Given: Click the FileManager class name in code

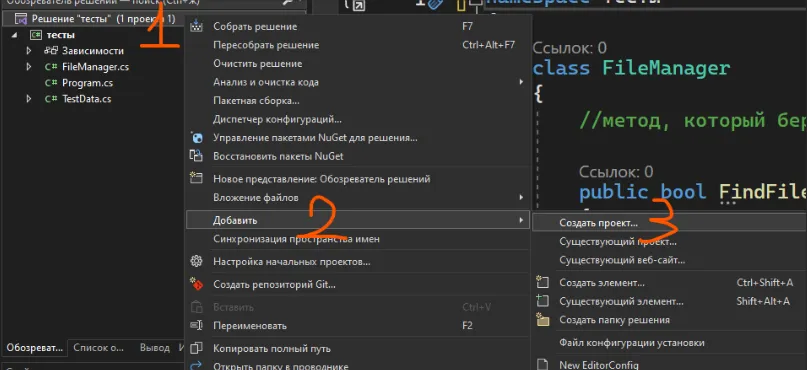Looking at the screenshot, I should coord(666,68).
